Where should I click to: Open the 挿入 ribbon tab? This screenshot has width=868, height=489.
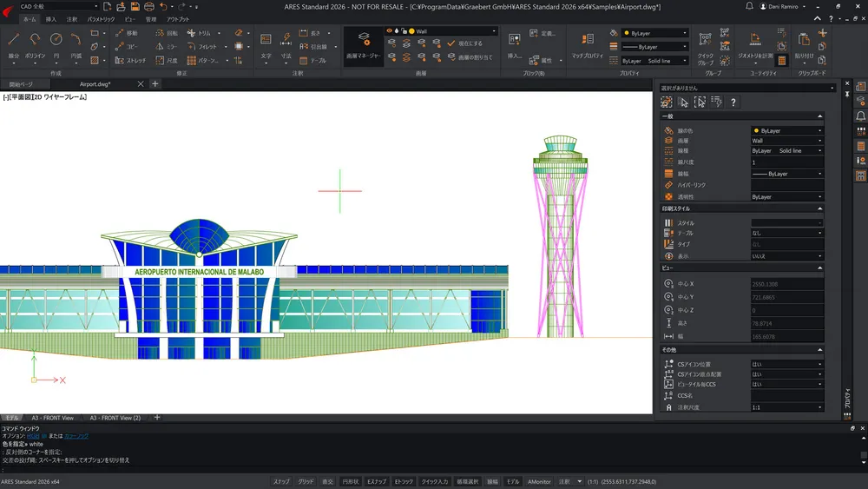tap(51, 19)
